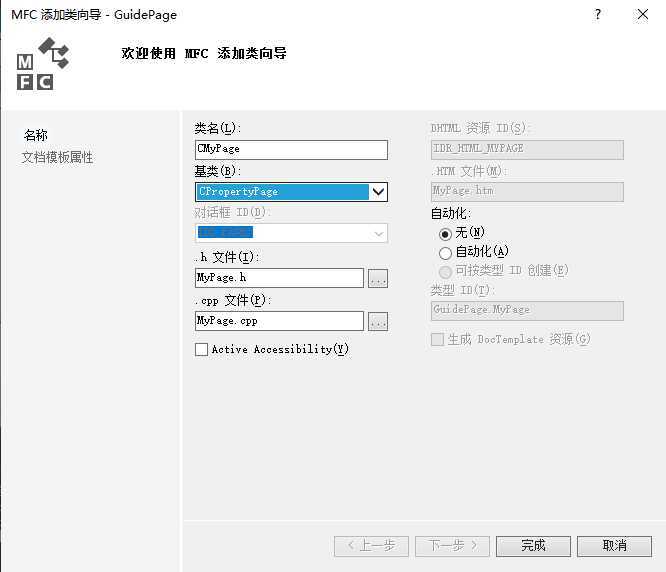Select the 可按类型 ID 创建 radio button
Image resolution: width=666 pixels, height=572 pixels.
click(445, 272)
